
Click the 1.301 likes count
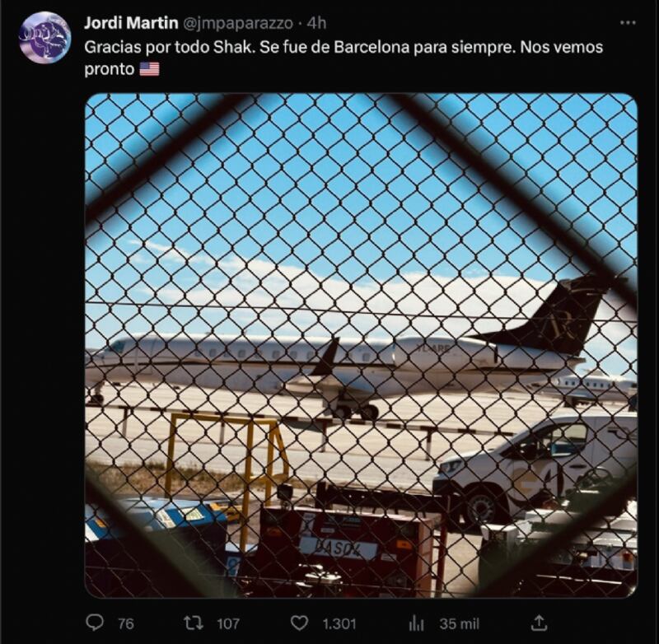pyautogui.click(x=339, y=623)
